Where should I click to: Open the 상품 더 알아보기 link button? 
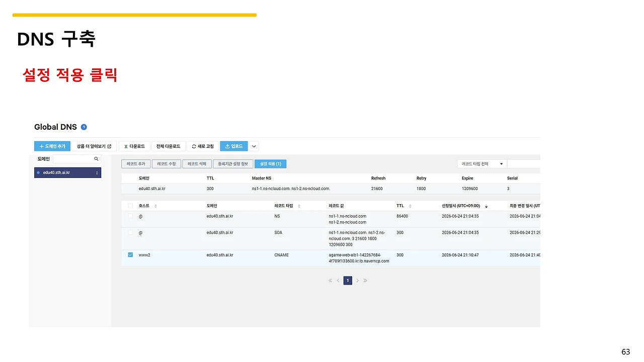(94, 146)
